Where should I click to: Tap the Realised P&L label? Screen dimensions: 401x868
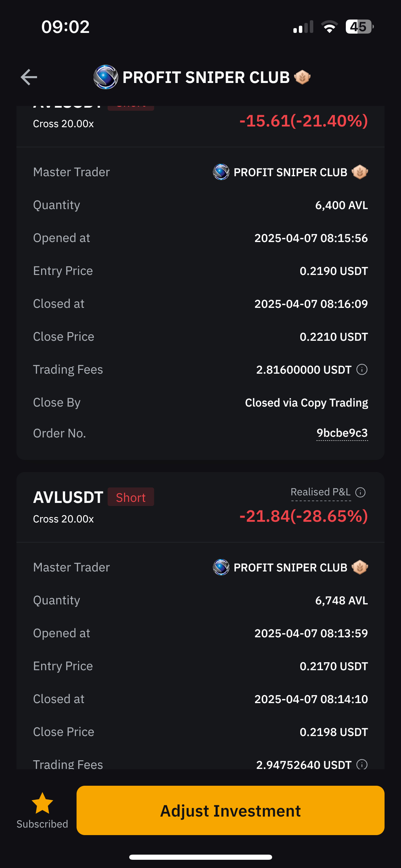[x=320, y=492]
